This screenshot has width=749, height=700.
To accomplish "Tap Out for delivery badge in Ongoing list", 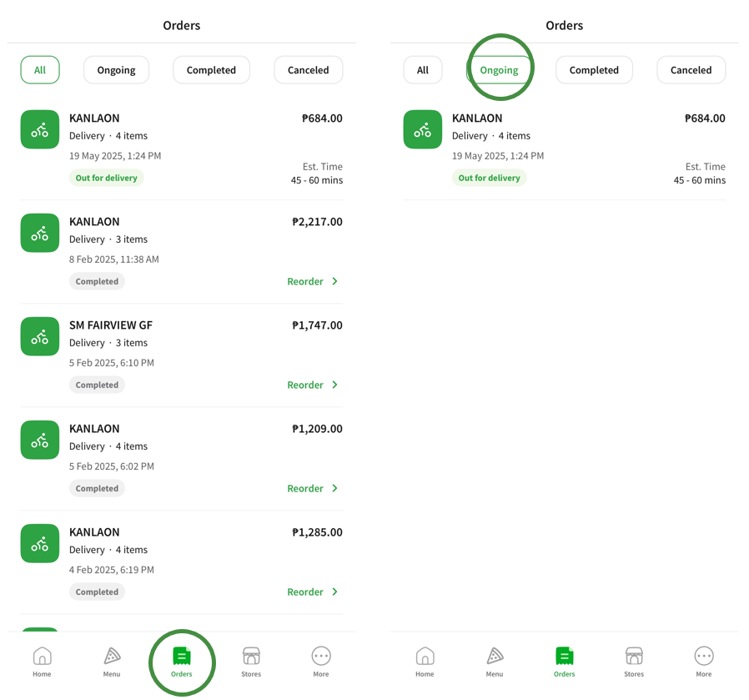I will tap(489, 178).
